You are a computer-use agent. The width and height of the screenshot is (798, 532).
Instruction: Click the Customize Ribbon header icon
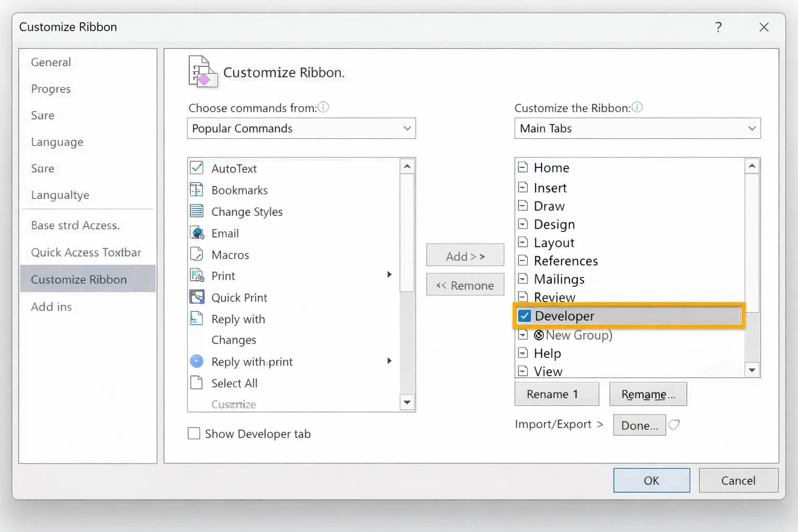(203, 72)
